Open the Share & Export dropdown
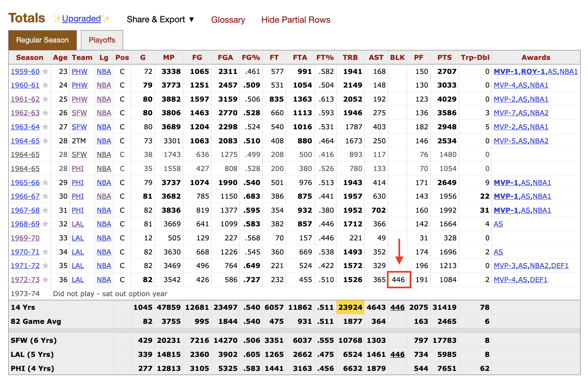 (x=160, y=19)
